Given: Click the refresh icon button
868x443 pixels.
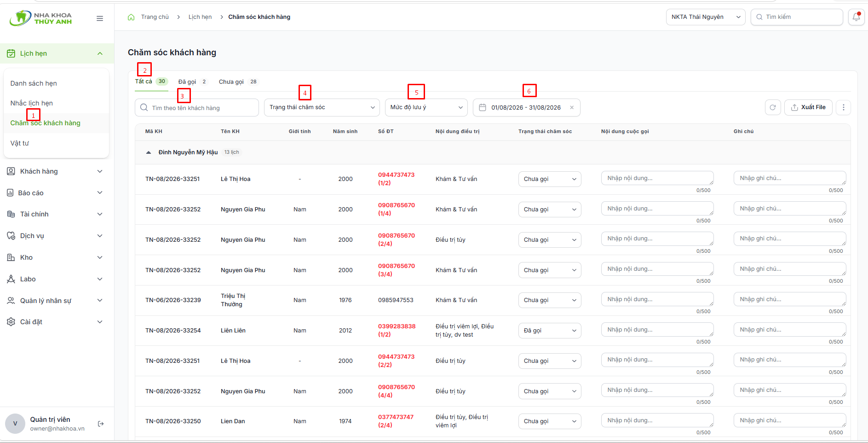Looking at the screenshot, I should (x=773, y=107).
